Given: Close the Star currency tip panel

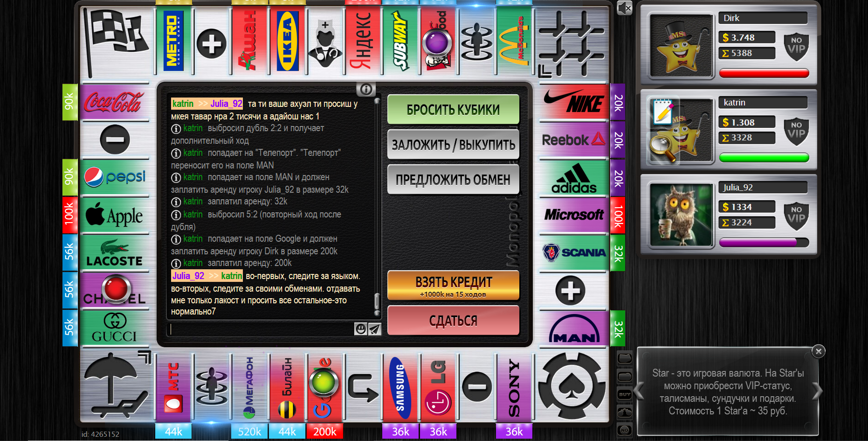Looking at the screenshot, I should click(x=819, y=351).
